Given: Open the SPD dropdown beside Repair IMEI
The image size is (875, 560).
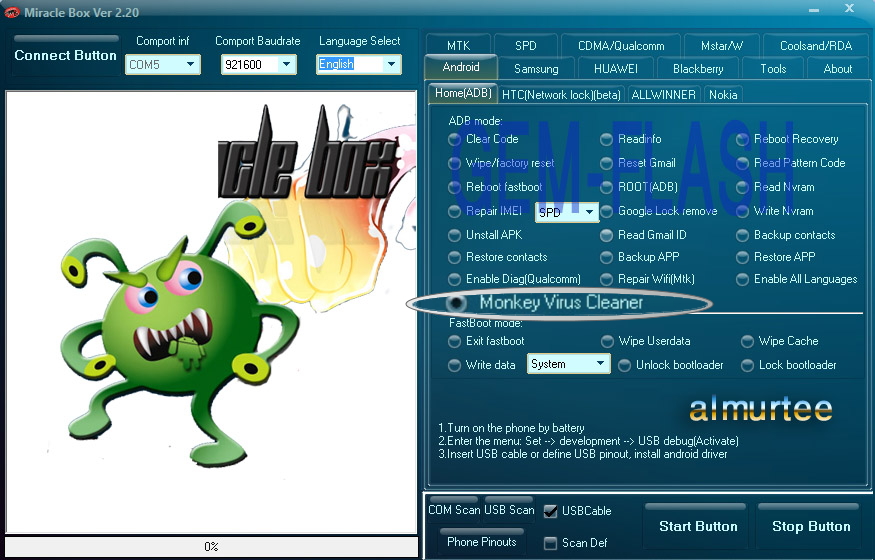Looking at the screenshot, I should (x=566, y=212).
